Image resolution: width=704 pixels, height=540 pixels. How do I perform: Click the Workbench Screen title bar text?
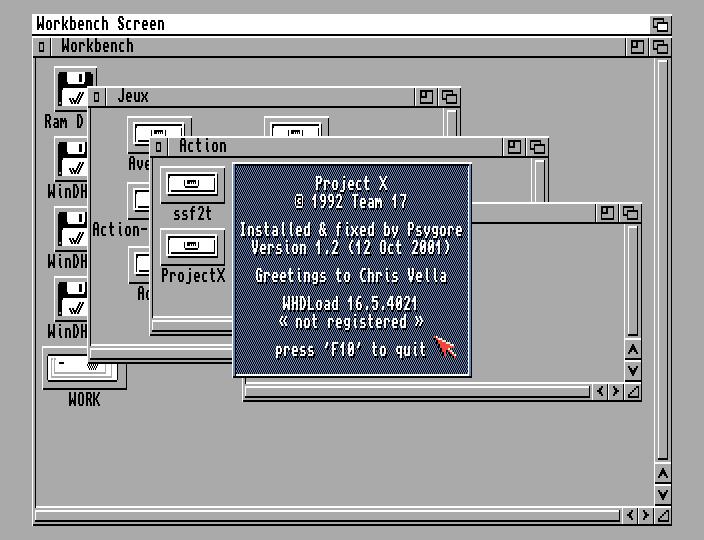101,24
